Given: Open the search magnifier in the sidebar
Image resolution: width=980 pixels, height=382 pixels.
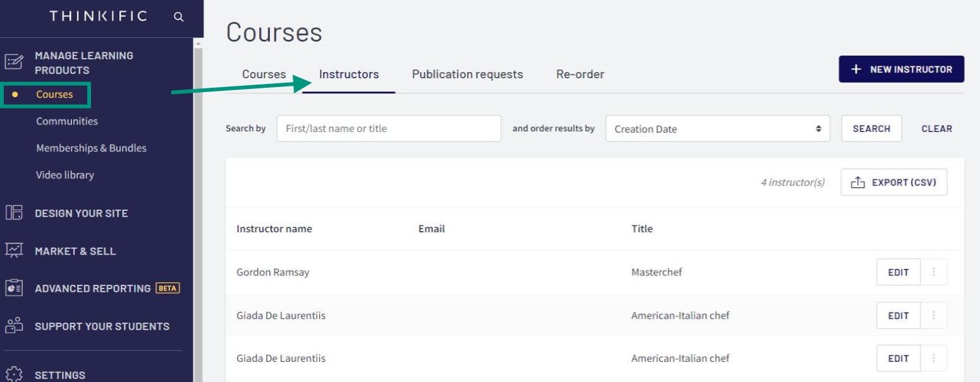Looking at the screenshot, I should tap(179, 16).
